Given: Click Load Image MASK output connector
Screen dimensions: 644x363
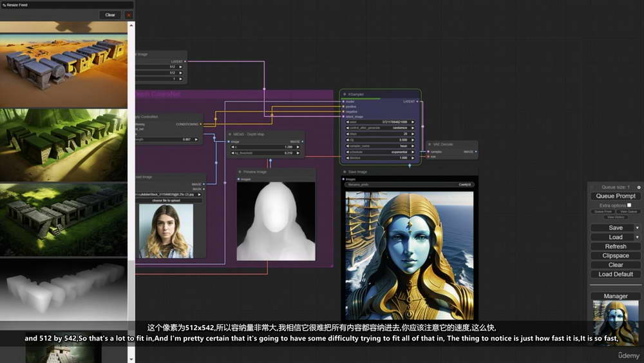Looking at the screenshot, I should tap(204, 189).
